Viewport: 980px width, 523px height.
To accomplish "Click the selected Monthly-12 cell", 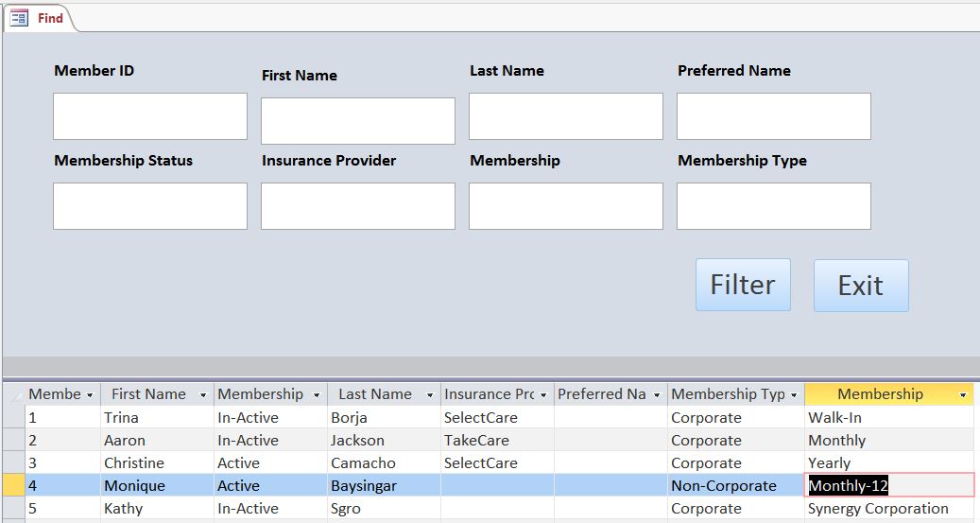I will coord(888,485).
